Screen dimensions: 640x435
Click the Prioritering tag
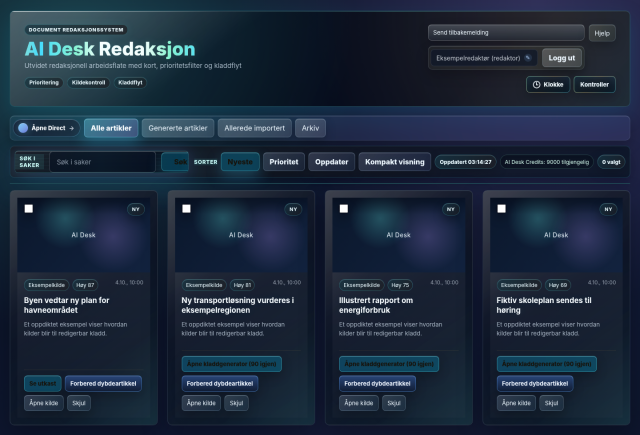point(44,82)
